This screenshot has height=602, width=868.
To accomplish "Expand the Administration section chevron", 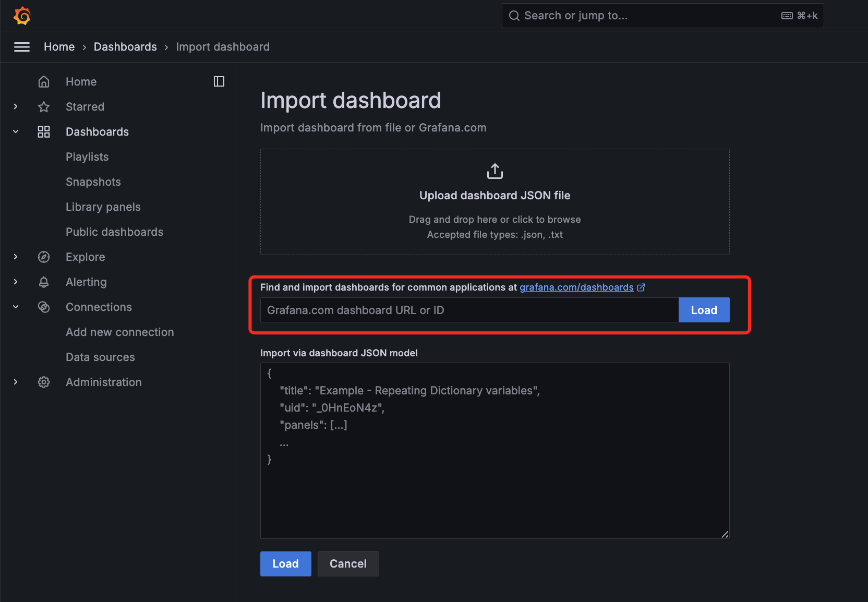I will point(16,382).
